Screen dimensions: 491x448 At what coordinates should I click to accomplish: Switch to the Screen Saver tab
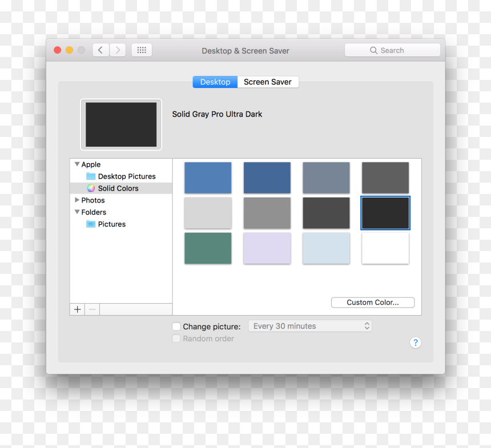click(x=268, y=82)
